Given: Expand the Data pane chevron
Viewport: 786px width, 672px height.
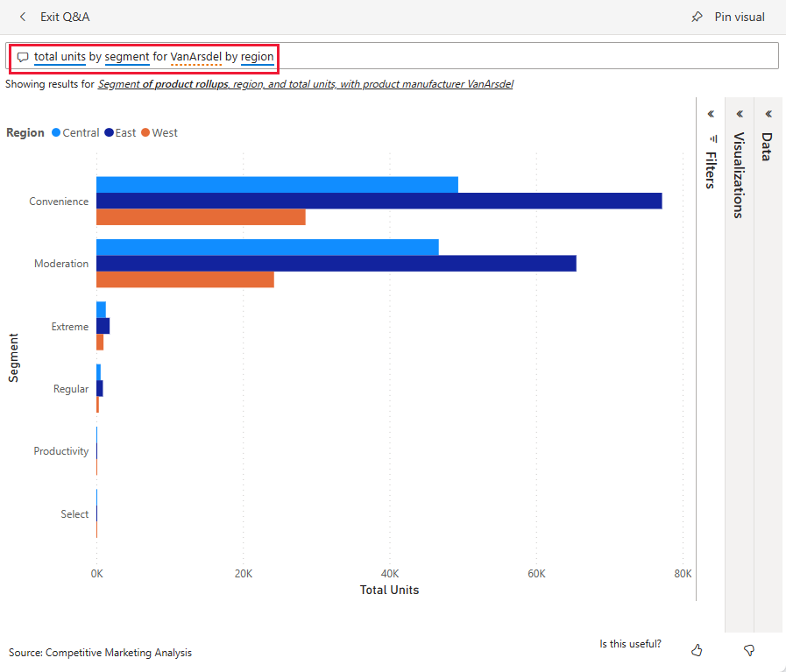Looking at the screenshot, I should coord(768,114).
